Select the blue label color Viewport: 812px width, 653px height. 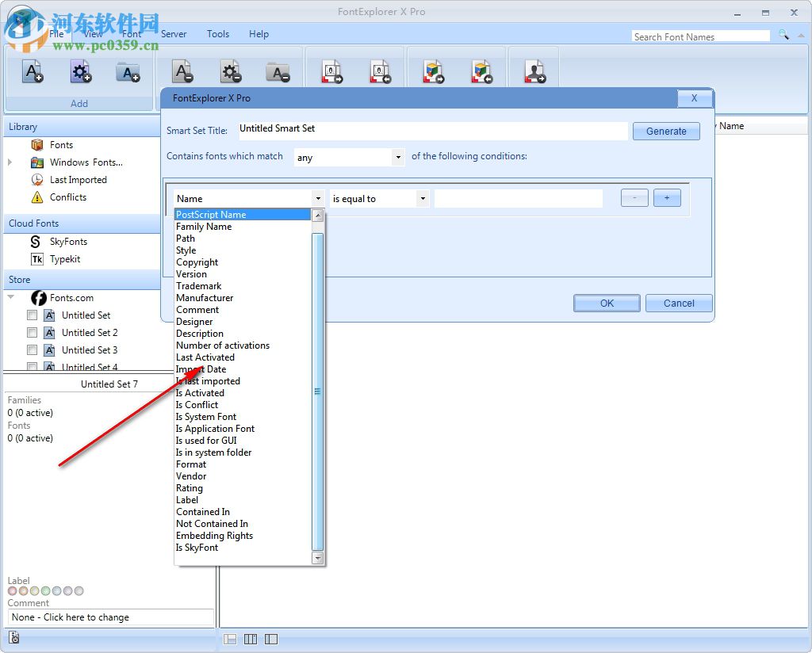[56, 591]
